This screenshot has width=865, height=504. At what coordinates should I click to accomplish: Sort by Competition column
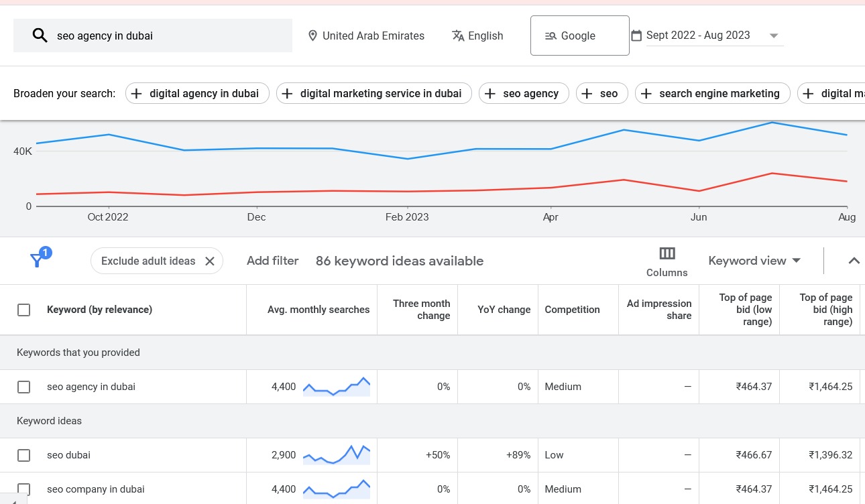click(x=572, y=310)
